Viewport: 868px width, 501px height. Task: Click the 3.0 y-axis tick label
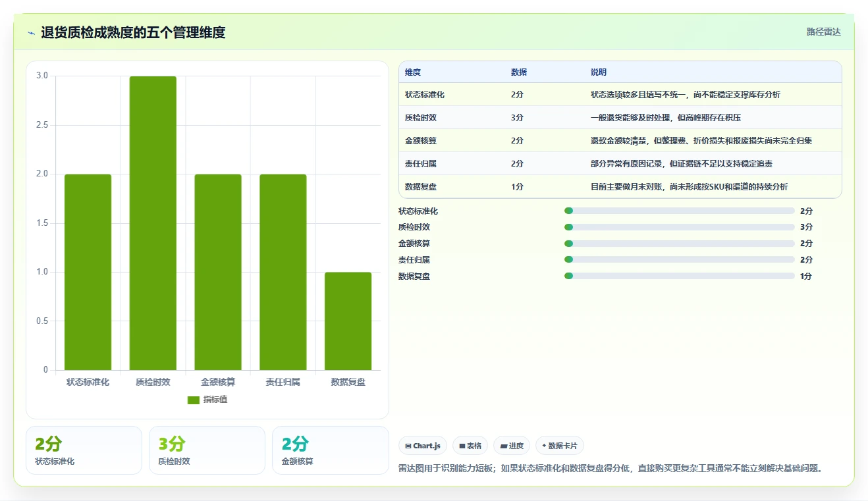point(42,76)
